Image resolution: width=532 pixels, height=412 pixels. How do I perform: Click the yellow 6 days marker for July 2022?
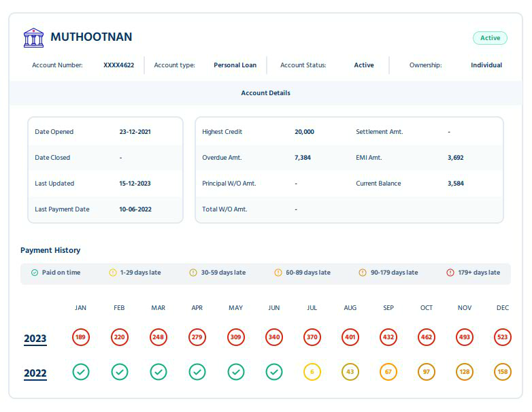point(312,372)
